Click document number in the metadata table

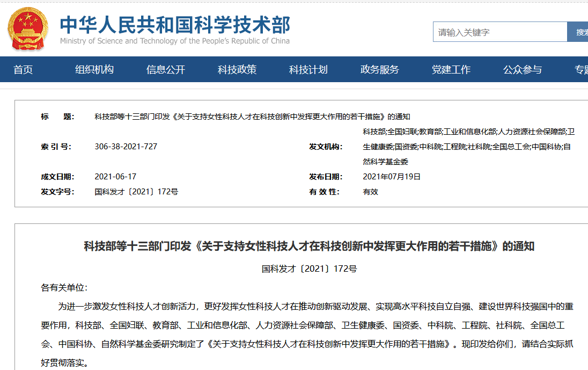(x=136, y=192)
